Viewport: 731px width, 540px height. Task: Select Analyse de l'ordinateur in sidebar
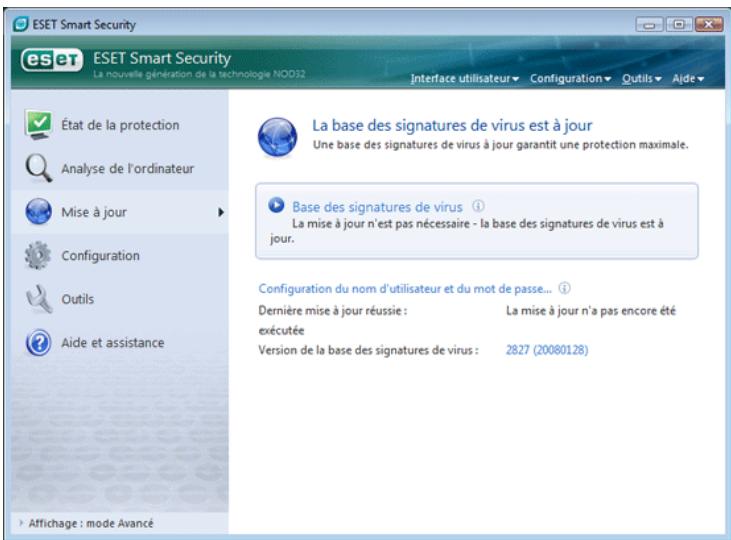pos(120,168)
